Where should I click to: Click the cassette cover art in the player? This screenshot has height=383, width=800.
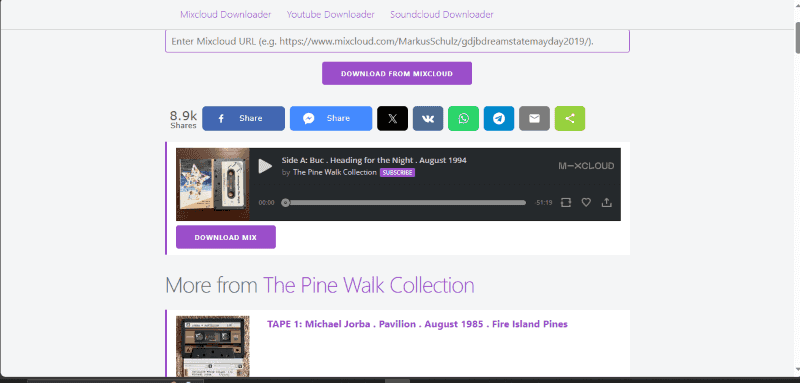pyautogui.click(x=213, y=184)
